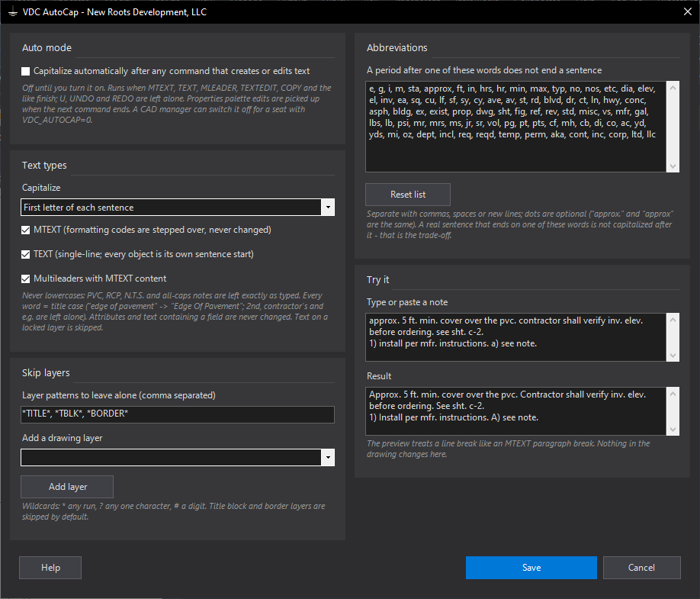Screen dimensions: 700x599
Task: Click up arrow of note input scrollbar
Action: pos(673,320)
